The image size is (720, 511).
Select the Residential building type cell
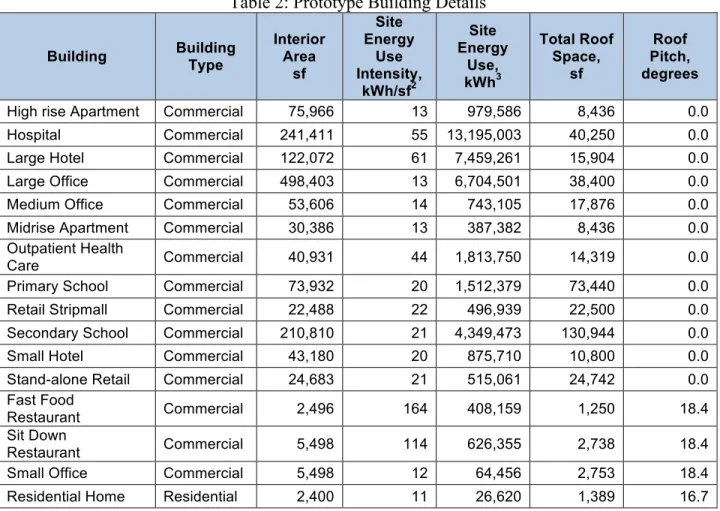(x=206, y=496)
